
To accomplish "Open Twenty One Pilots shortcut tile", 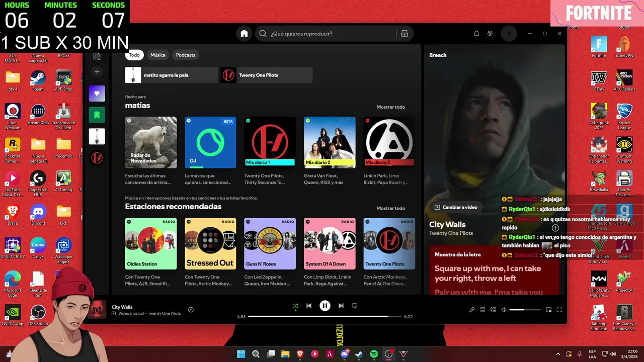I will [x=266, y=75].
